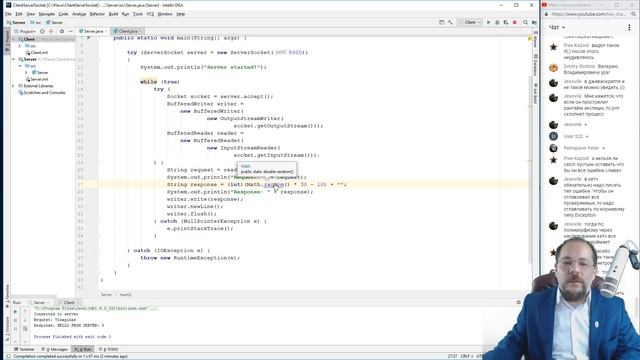The width and height of the screenshot is (640, 360).
Task: Open the Edit menu
Action: [19, 14]
